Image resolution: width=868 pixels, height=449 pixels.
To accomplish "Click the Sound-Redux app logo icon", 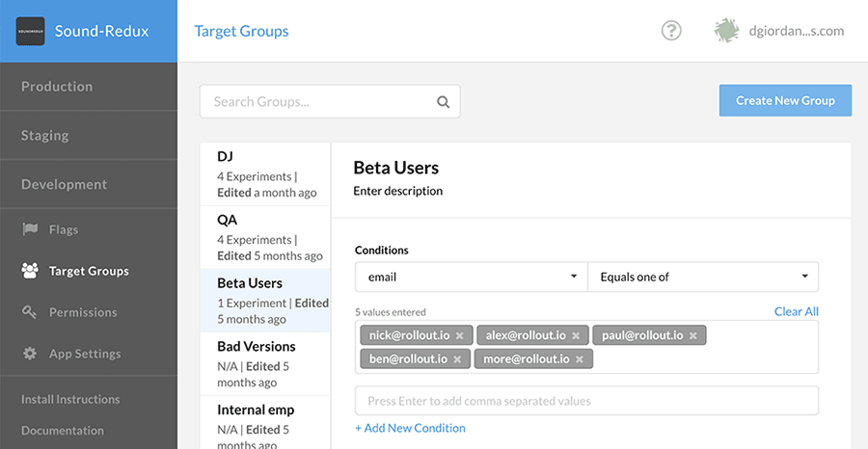I will point(31,31).
